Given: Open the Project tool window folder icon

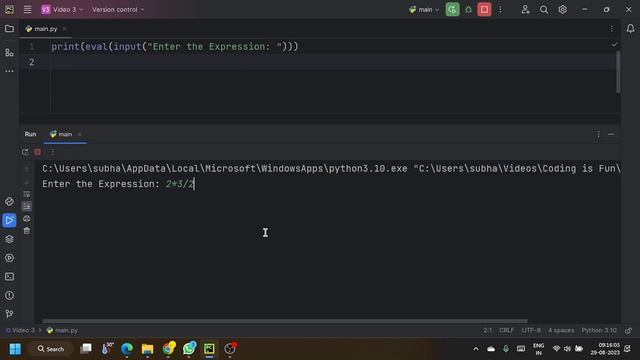Looking at the screenshot, I should pyautogui.click(x=9, y=29).
